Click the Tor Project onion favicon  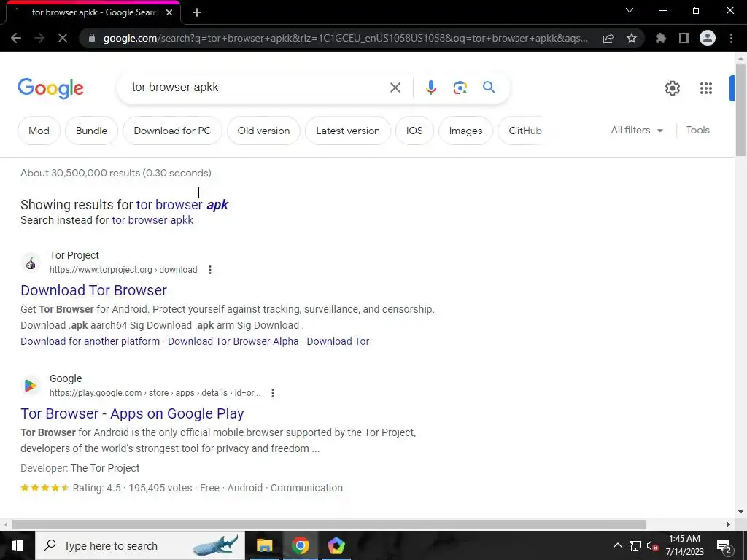point(31,262)
